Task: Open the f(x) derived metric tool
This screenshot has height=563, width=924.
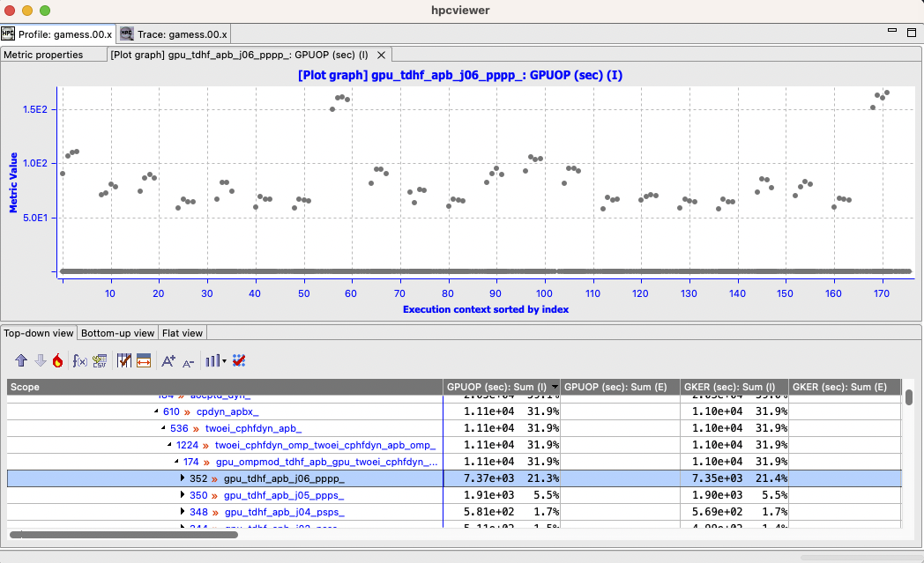Action: pyautogui.click(x=79, y=360)
